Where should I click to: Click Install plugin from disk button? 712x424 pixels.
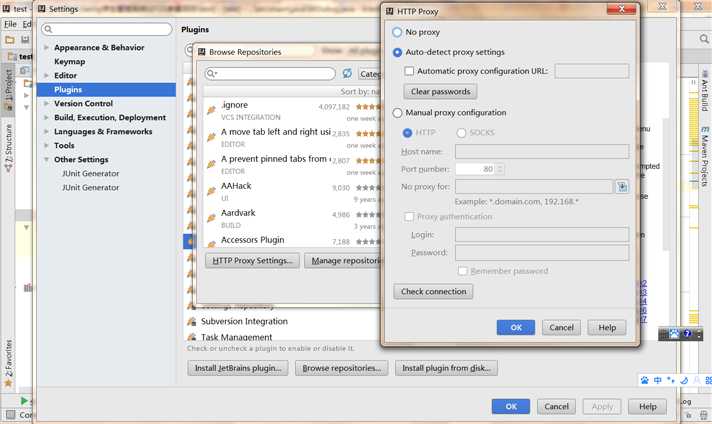pos(446,368)
